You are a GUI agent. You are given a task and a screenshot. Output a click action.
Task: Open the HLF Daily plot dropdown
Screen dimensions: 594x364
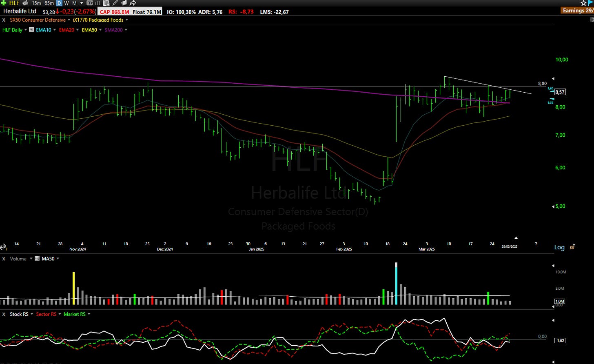(26, 30)
